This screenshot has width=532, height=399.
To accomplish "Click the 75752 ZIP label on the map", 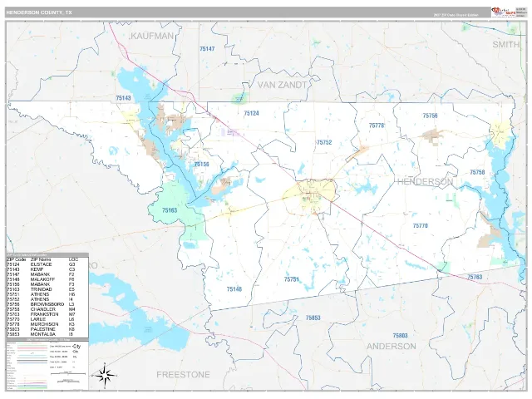I will (324, 142).
